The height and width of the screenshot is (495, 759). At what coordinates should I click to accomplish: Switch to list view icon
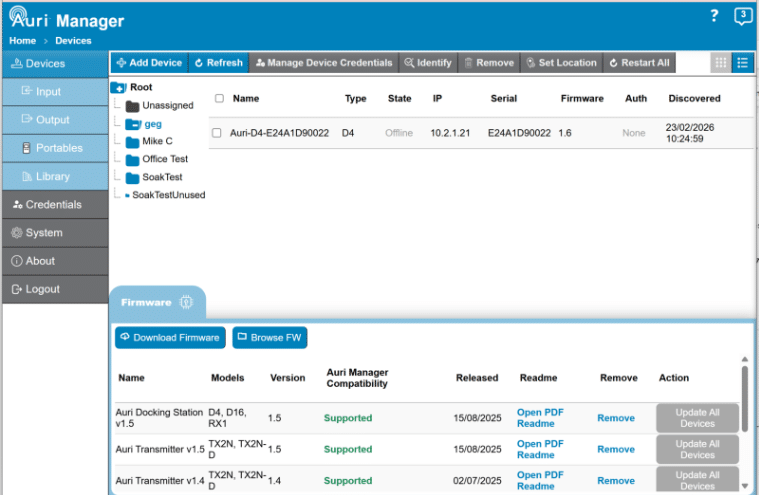tap(743, 63)
